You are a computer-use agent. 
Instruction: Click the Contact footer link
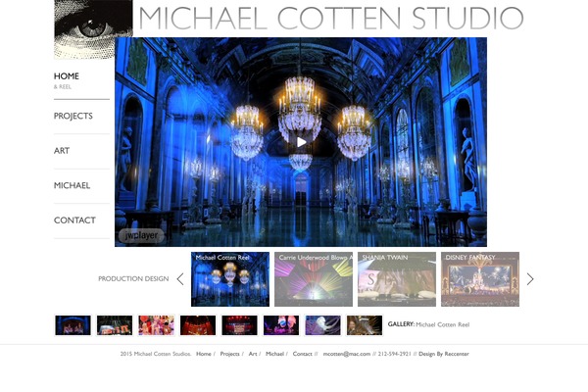pos(302,354)
